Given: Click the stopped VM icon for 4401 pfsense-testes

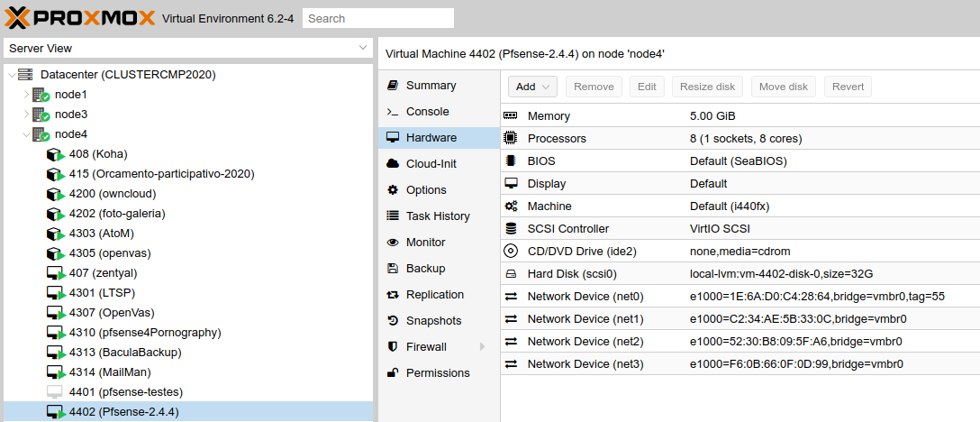Looking at the screenshot, I should point(55,392).
